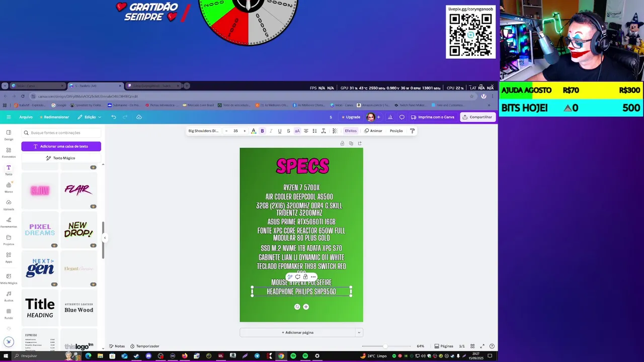This screenshot has height=362, width=644.
Task: Open the Projetos panel
Action: coord(9,240)
